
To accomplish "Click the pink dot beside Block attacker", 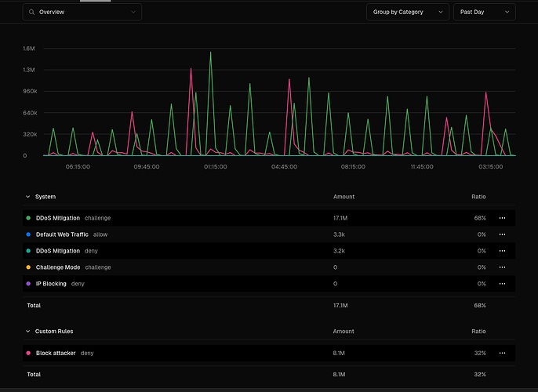I will tap(28, 354).
